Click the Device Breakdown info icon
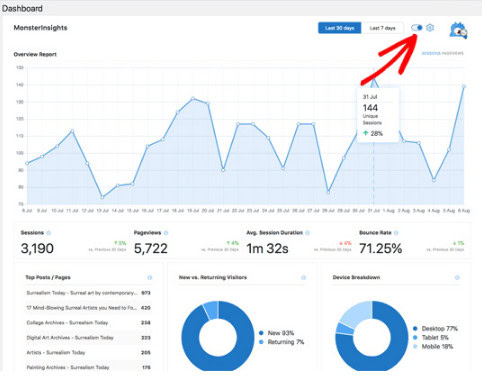 pyautogui.click(x=457, y=278)
